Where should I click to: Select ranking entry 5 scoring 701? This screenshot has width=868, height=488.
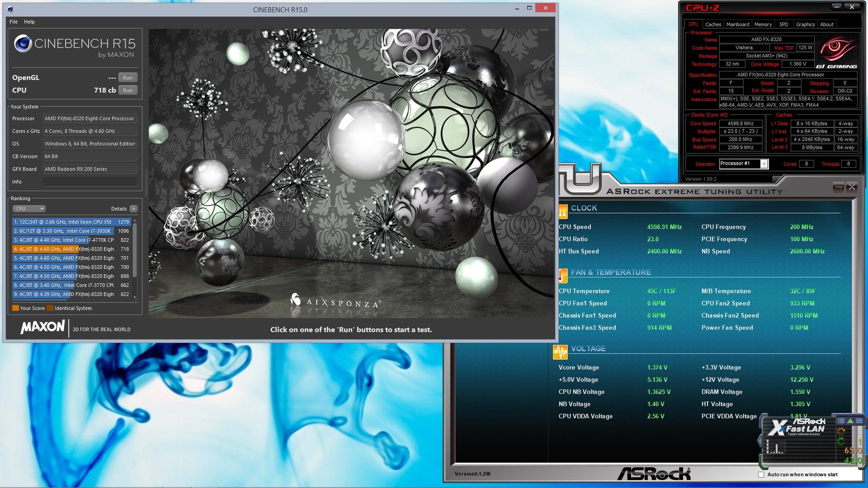tap(71, 258)
